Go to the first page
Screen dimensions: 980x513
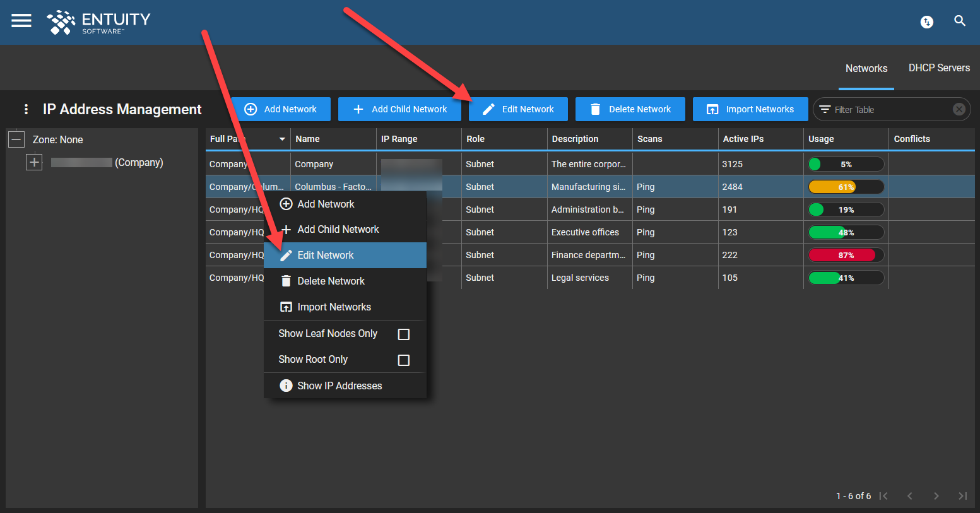[x=883, y=496]
